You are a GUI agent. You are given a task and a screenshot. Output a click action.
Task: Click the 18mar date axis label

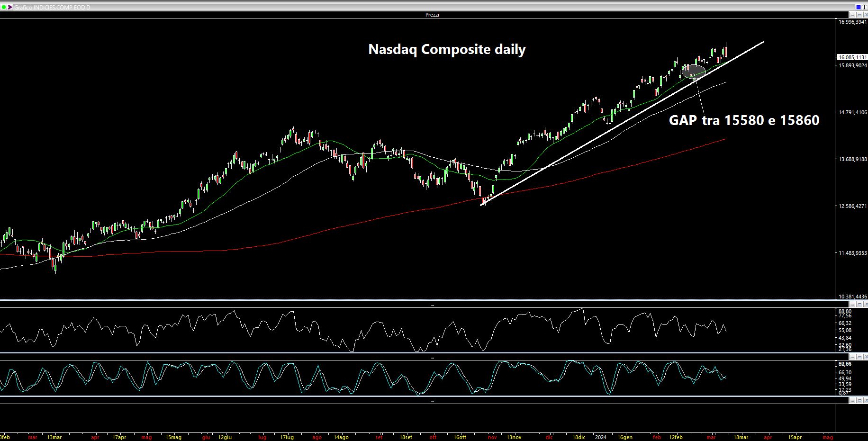click(x=741, y=437)
